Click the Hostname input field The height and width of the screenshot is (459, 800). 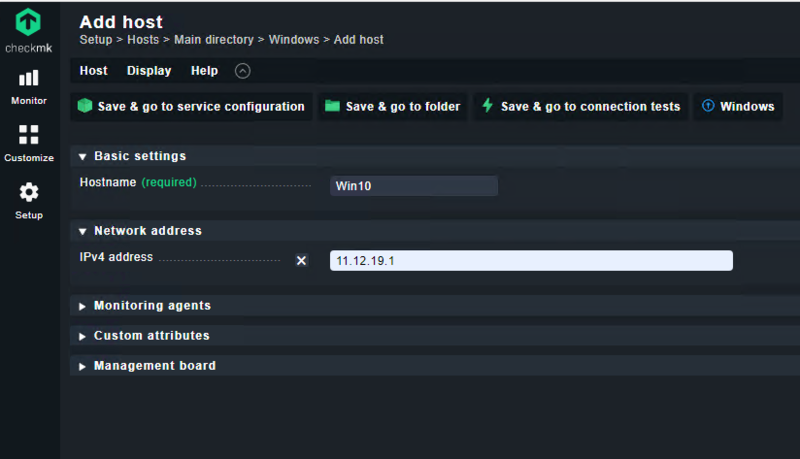(413, 186)
